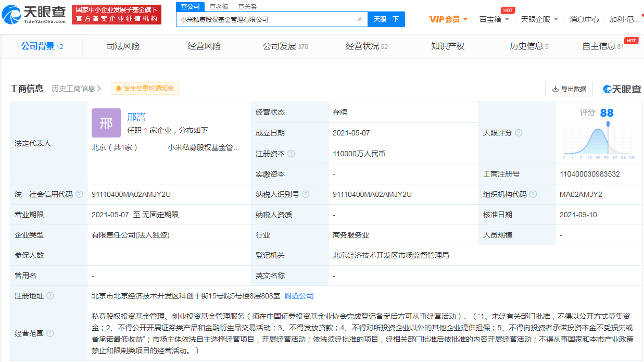Click the purple 邢 avatar thumbnail
The height and width of the screenshot is (362, 644).
(106, 123)
